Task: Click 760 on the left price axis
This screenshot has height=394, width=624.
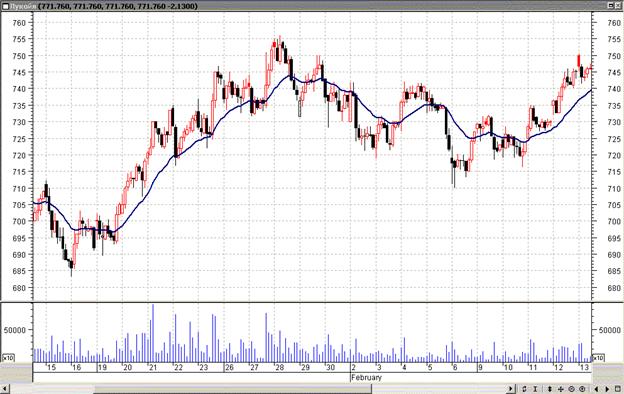Action: pos(19,23)
